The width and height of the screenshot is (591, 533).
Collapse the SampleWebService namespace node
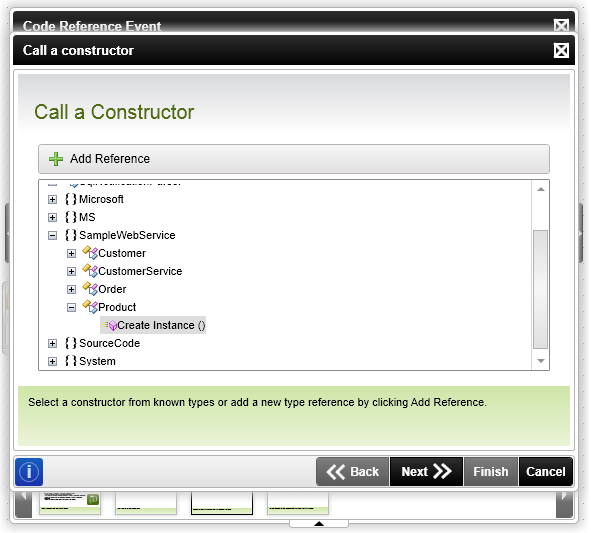coord(52,236)
